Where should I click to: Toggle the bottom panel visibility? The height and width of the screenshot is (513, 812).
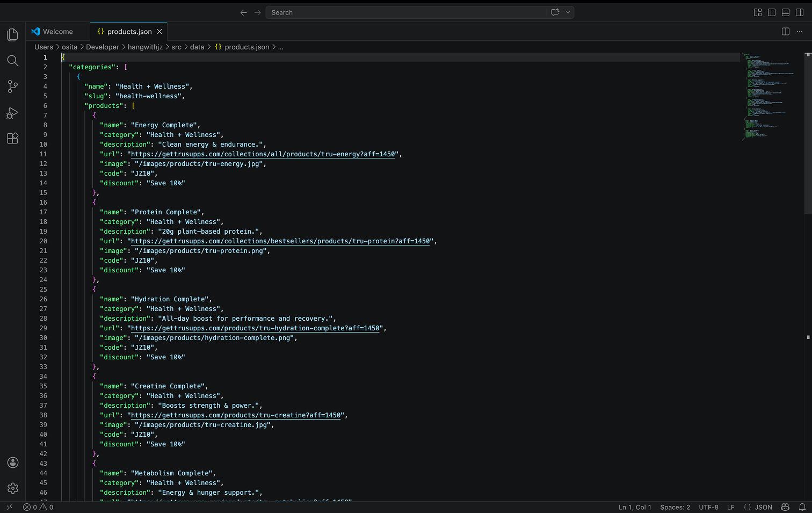tap(785, 12)
